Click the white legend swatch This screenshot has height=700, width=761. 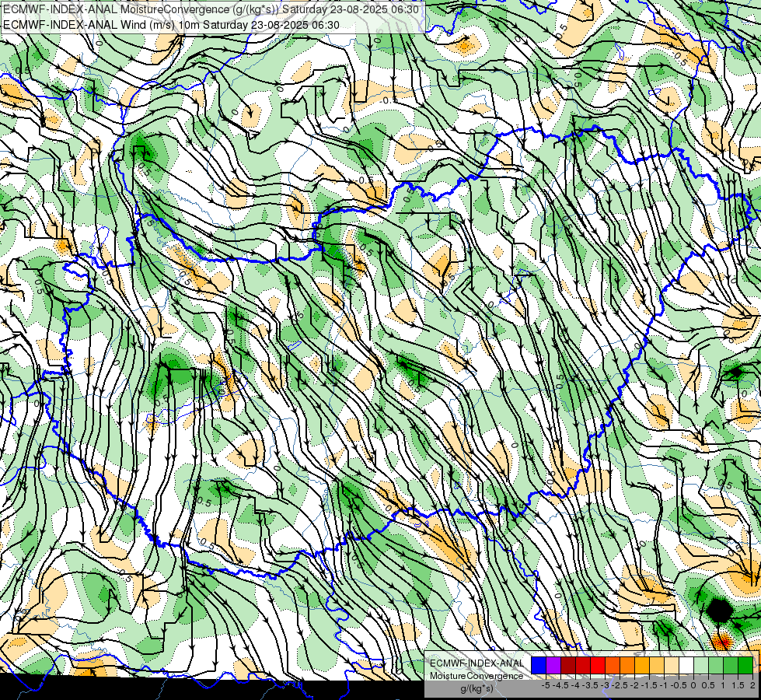pyautogui.click(x=686, y=666)
